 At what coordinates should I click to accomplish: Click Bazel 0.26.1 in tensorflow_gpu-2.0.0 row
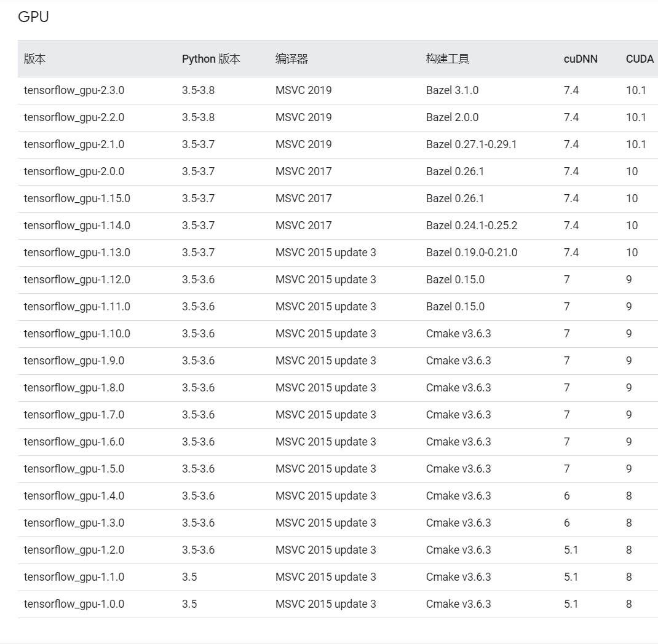point(455,171)
